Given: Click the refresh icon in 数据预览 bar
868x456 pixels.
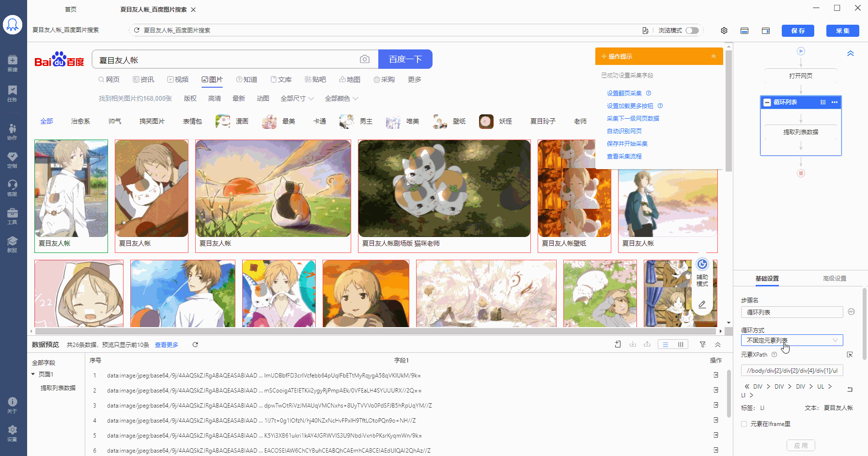Looking at the screenshot, I should point(195,345).
